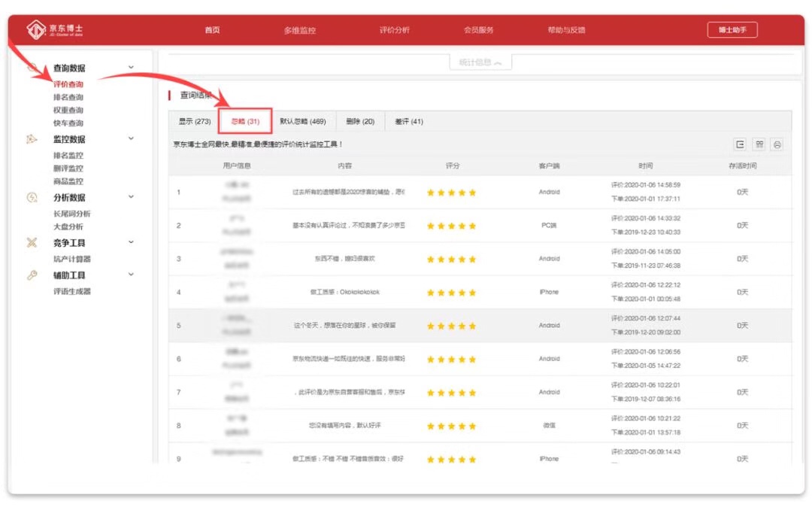Image resolution: width=812 pixels, height=510 pixels.
Task: Click the export icon above the table
Action: 741,144
